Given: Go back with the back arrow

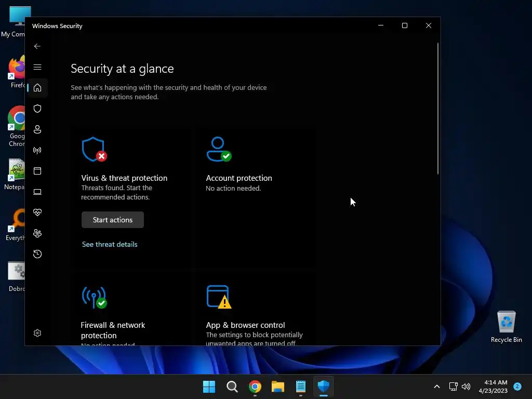Looking at the screenshot, I should click(37, 46).
